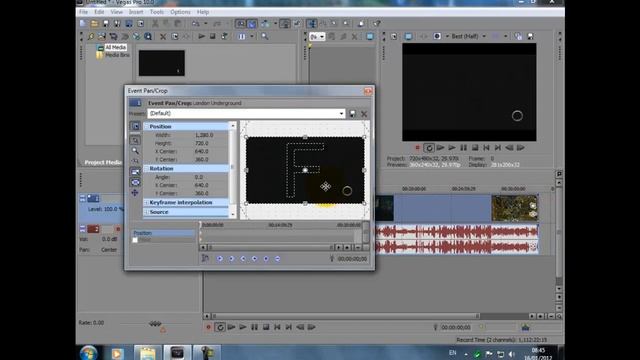Open the Options menu
Screen dimensions: 640x360
click(x=180, y=12)
